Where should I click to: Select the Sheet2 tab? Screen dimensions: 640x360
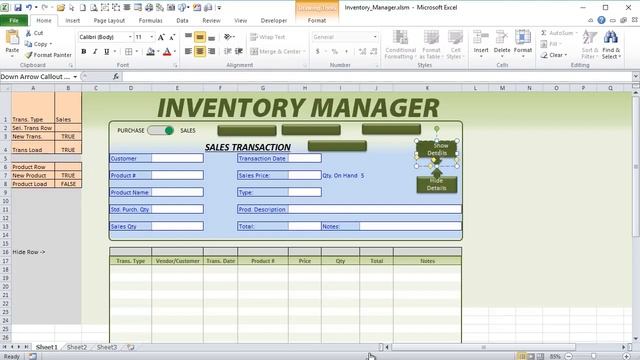coord(77,347)
